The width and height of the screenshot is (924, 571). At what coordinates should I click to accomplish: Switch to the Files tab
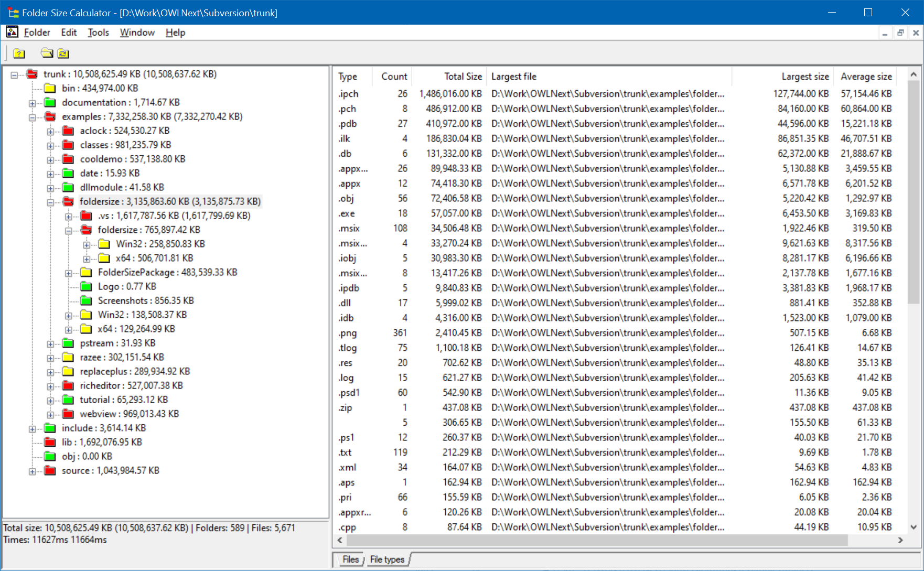point(350,559)
